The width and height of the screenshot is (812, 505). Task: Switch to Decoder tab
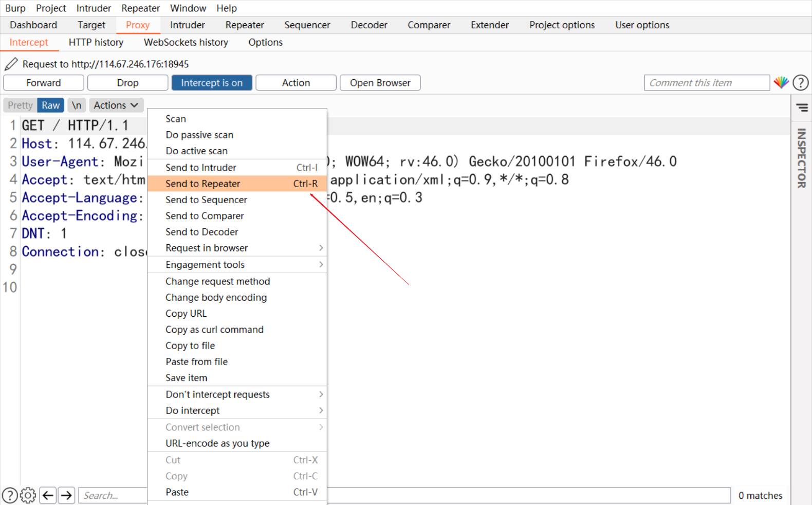369,25
